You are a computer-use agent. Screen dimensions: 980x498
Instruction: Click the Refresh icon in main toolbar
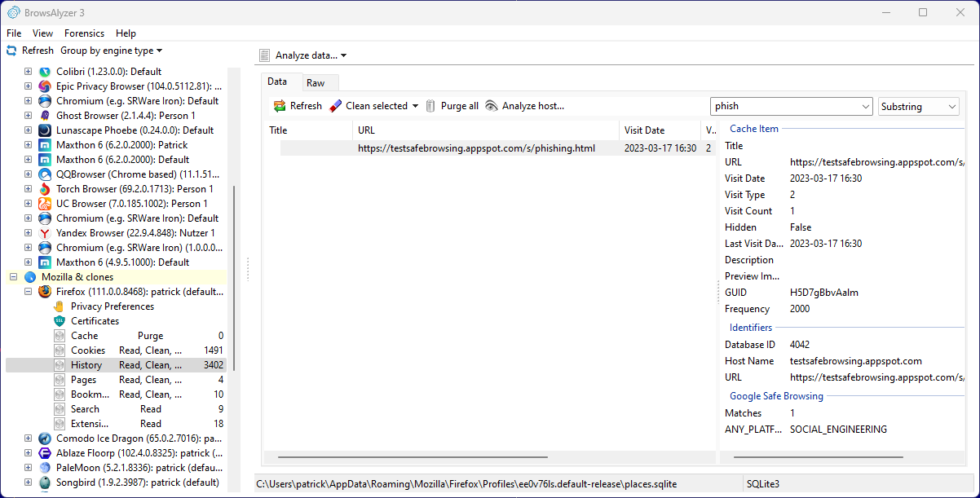(x=11, y=51)
